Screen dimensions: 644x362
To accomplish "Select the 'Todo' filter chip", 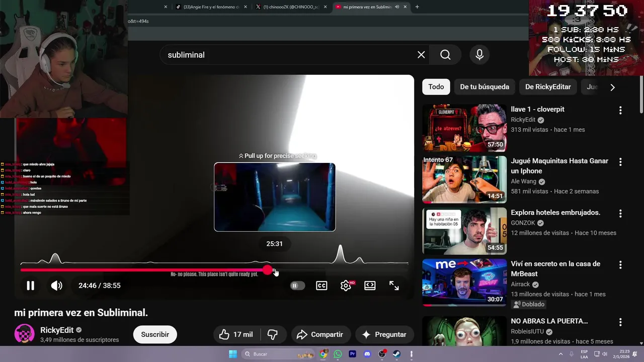I will 436,87.
